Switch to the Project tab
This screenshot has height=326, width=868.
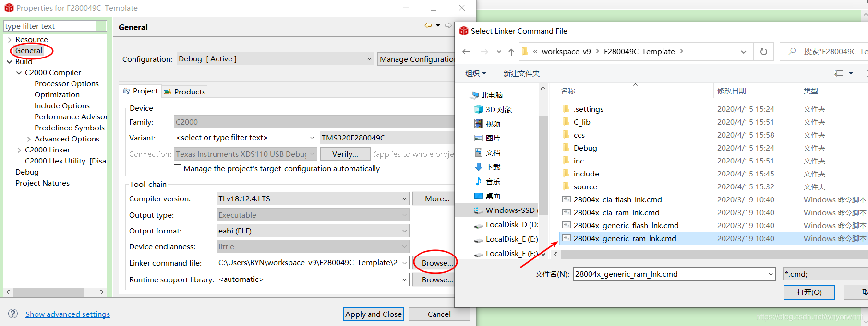[141, 91]
